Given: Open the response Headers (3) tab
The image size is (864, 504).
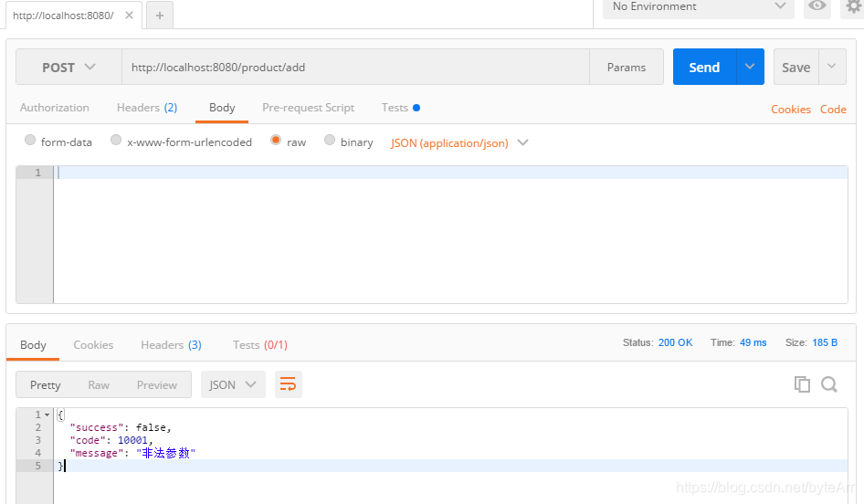Looking at the screenshot, I should click(172, 345).
